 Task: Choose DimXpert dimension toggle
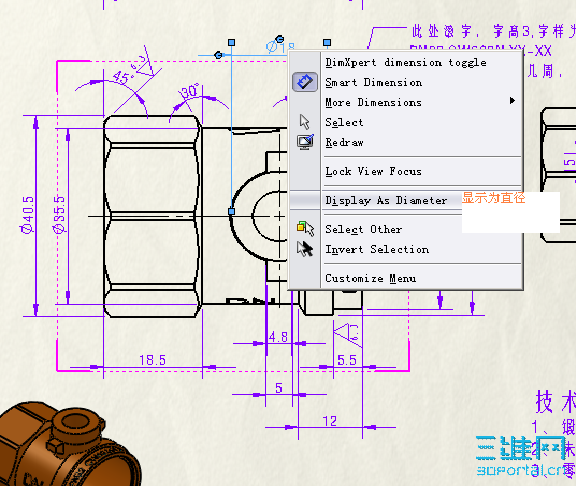coord(406,62)
